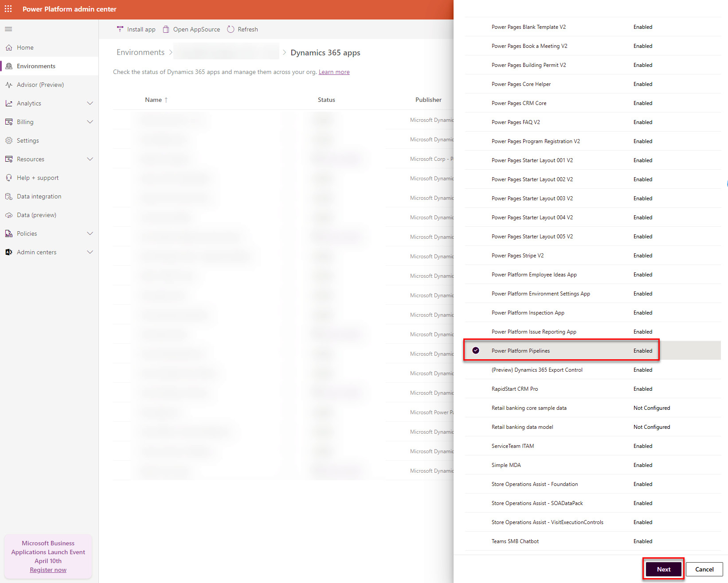Select Power Pages Starter Layout 001 V2
728x583 pixels.
pyautogui.click(x=593, y=160)
